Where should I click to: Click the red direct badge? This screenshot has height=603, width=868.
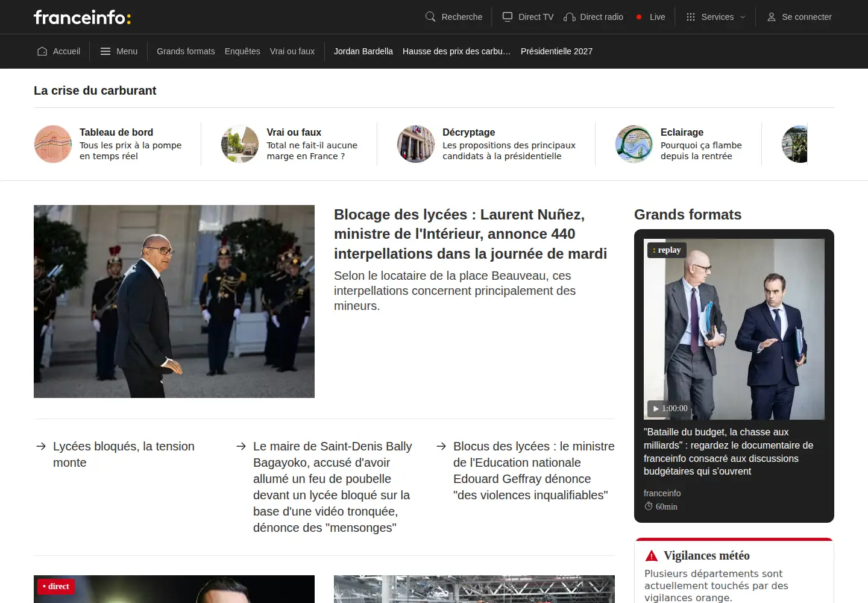[56, 586]
